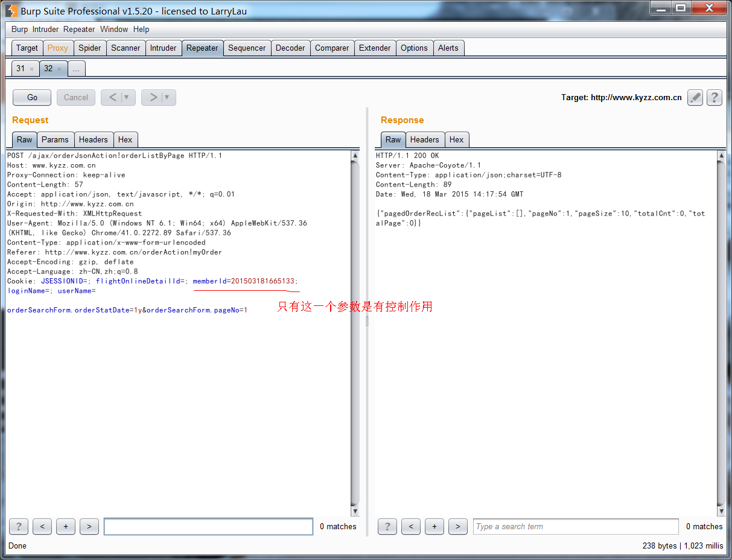732x560 pixels.
Task: Open the Hex tab in Request panel
Action: pyautogui.click(x=125, y=139)
